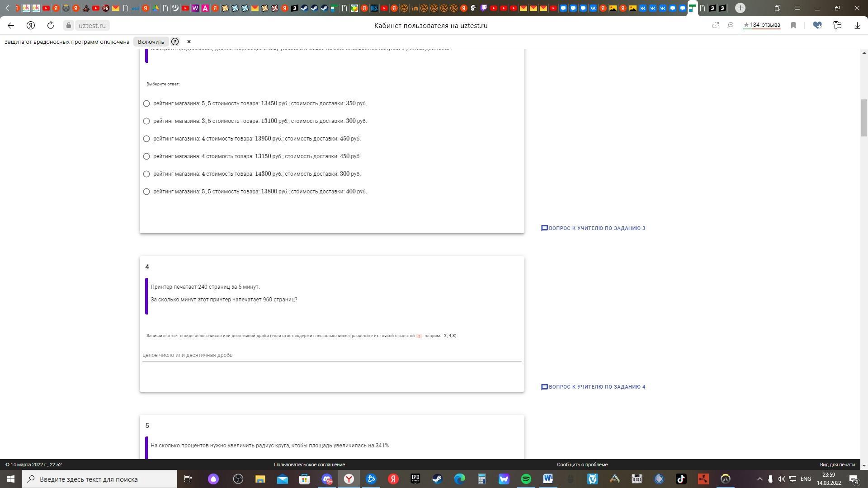Viewport: 868px width, 488px height.
Task: Select the option with price 13450 руб.
Action: pyautogui.click(x=146, y=103)
